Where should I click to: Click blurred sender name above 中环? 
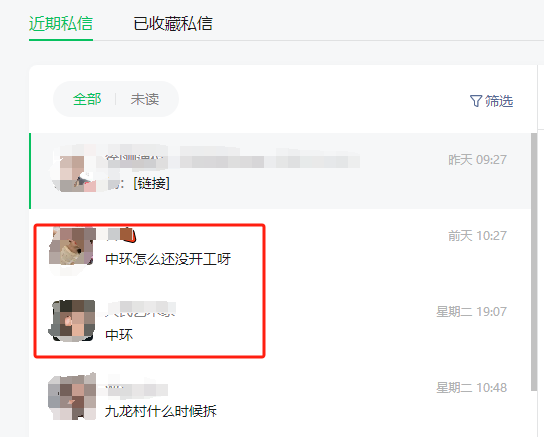tap(141, 309)
